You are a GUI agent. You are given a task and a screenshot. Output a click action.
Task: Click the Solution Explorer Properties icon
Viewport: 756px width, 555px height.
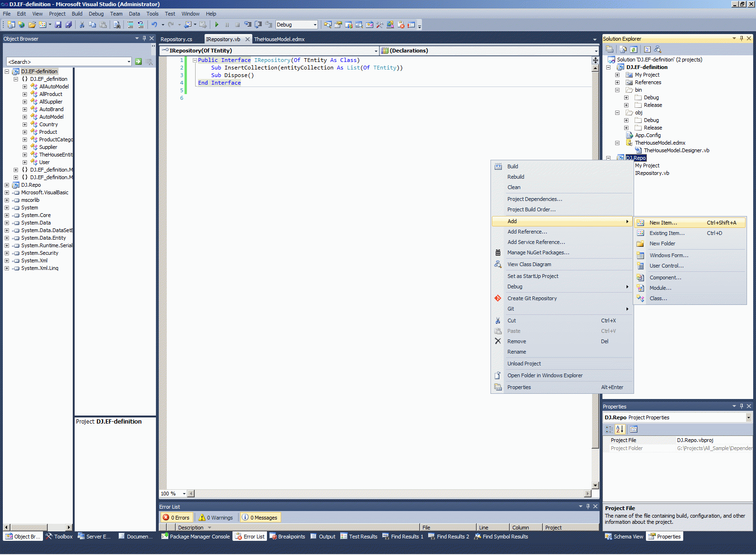pyautogui.click(x=610, y=49)
